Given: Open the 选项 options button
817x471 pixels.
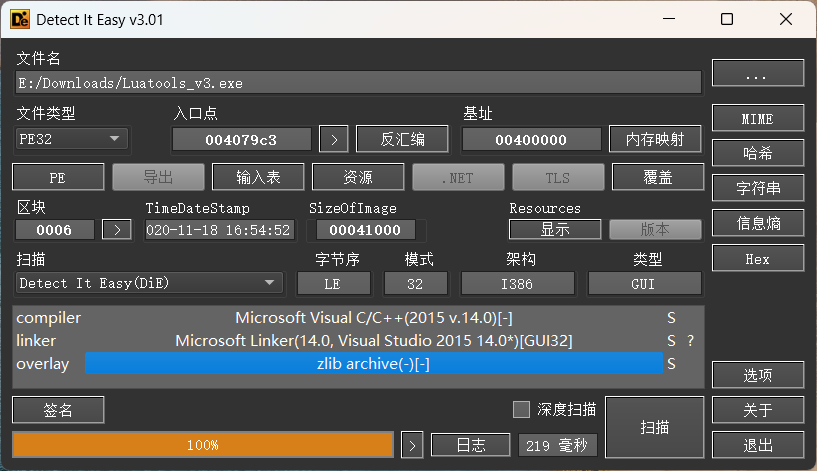Looking at the screenshot, I should (x=758, y=375).
